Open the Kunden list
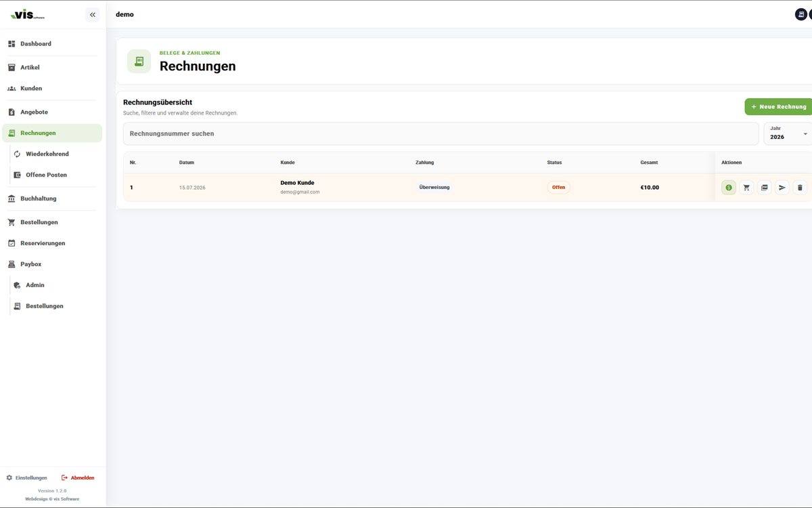 [x=53, y=89]
